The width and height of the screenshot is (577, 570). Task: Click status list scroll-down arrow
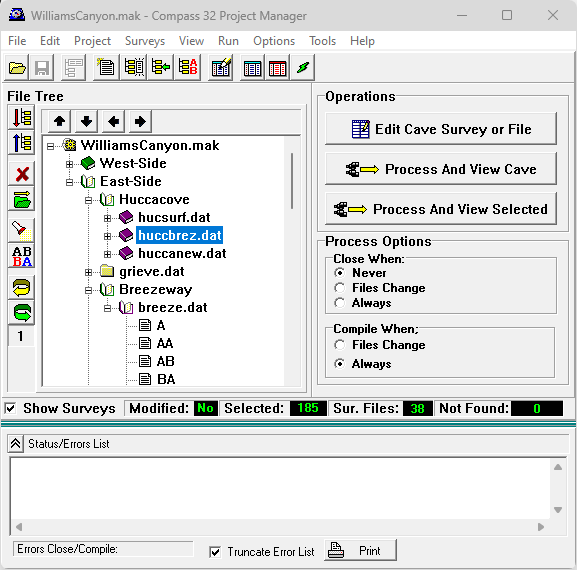558,510
